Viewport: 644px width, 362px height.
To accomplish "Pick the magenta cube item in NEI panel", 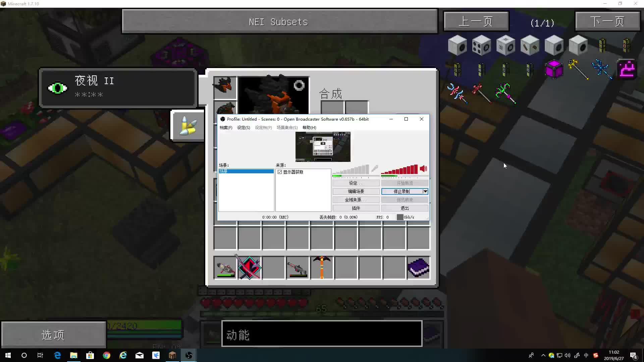I will click(x=554, y=69).
